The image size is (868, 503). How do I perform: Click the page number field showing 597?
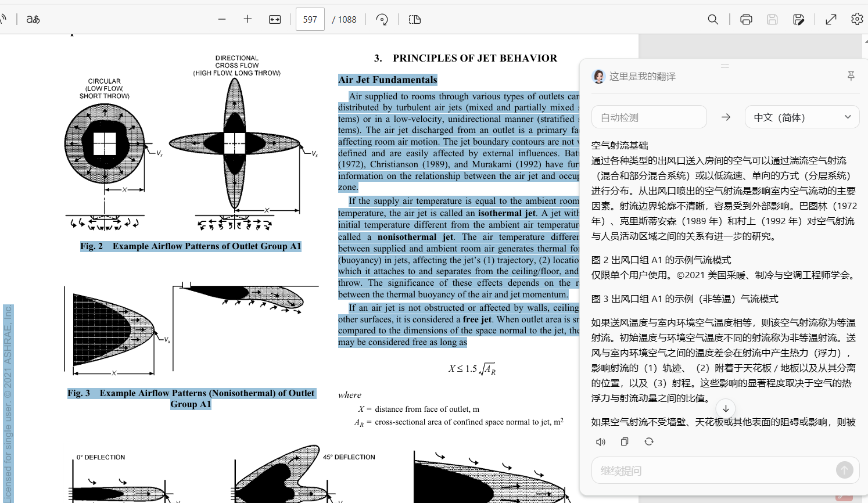310,19
